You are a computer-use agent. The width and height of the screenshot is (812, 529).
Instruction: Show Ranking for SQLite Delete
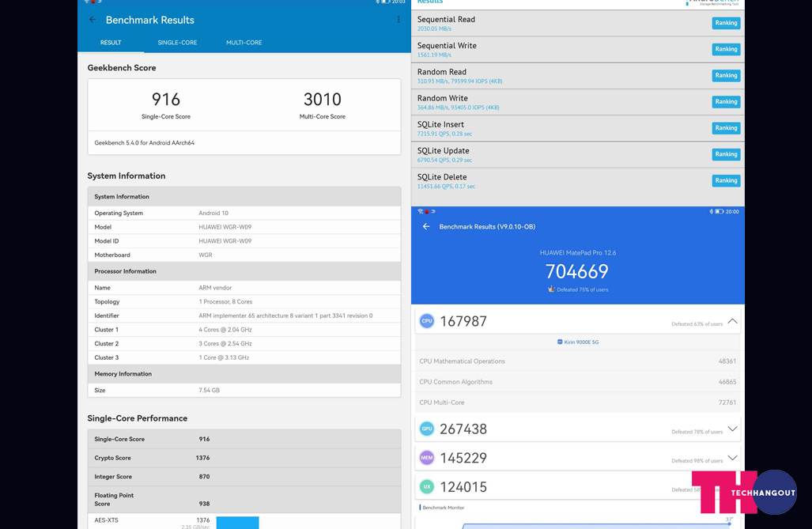point(726,181)
